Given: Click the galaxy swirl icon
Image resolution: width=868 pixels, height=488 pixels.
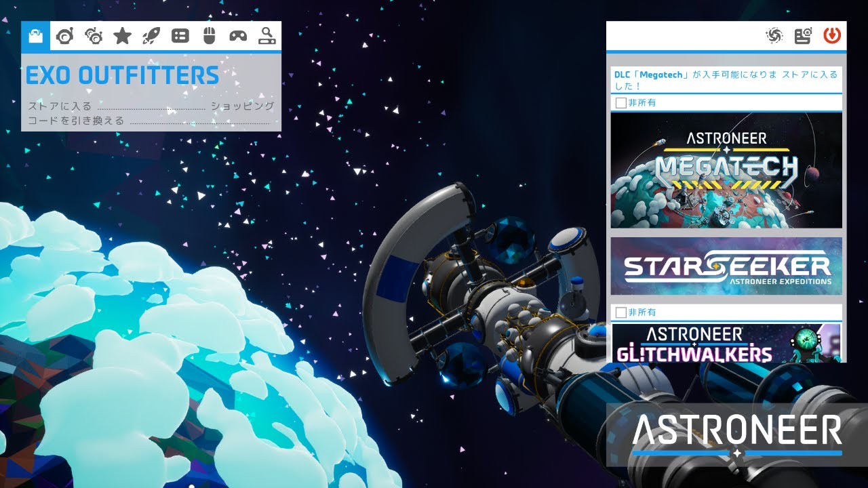Looking at the screenshot, I should tap(774, 36).
